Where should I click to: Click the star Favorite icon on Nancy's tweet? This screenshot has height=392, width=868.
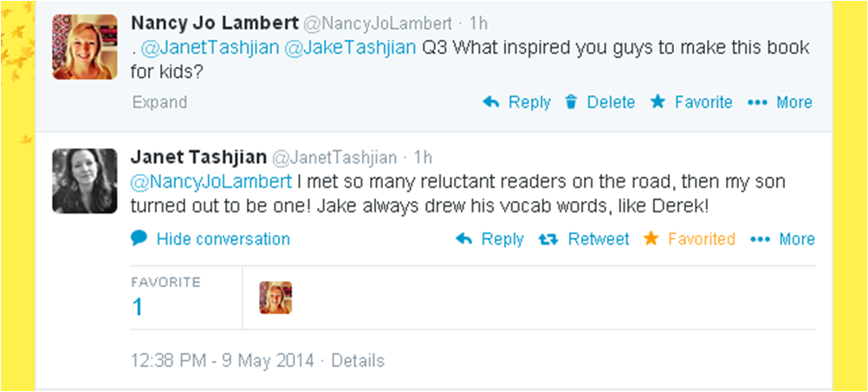657,101
